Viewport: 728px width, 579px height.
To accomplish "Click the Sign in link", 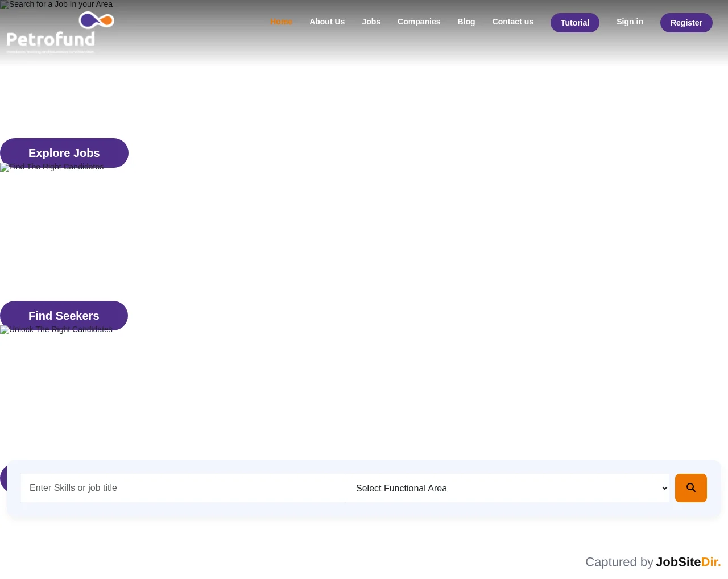I will (630, 22).
